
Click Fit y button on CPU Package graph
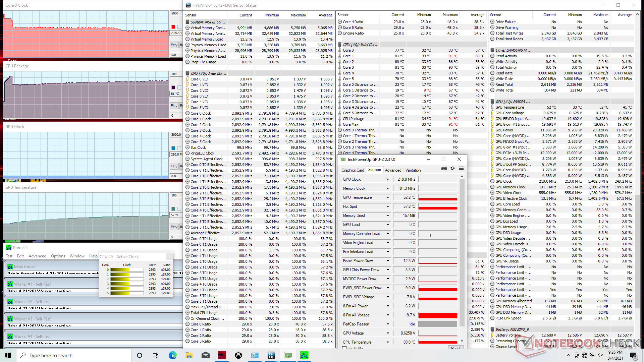point(174,106)
